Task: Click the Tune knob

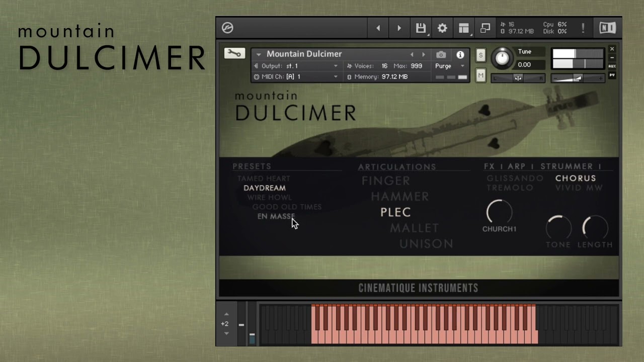Action: (x=502, y=58)
